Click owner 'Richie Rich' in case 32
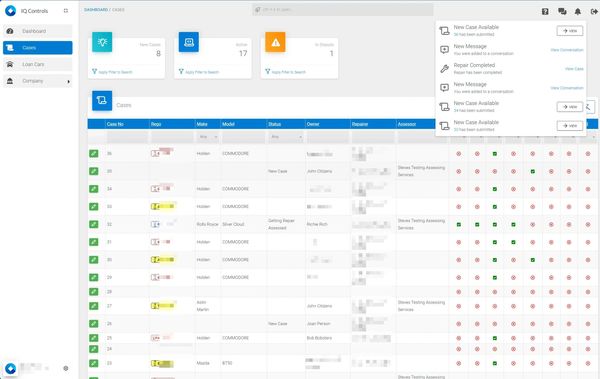Image resolution: width=600 pixels, height=379 pixels. [317, 224]
